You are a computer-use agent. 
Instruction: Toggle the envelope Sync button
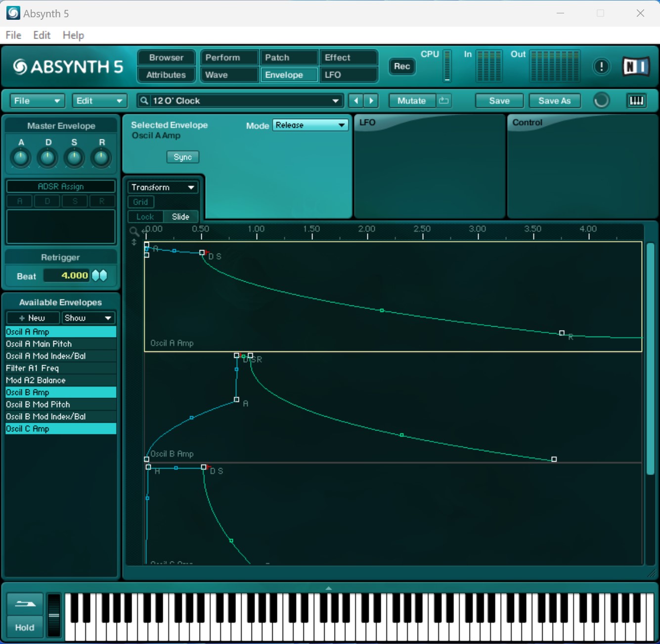point(183,157)
